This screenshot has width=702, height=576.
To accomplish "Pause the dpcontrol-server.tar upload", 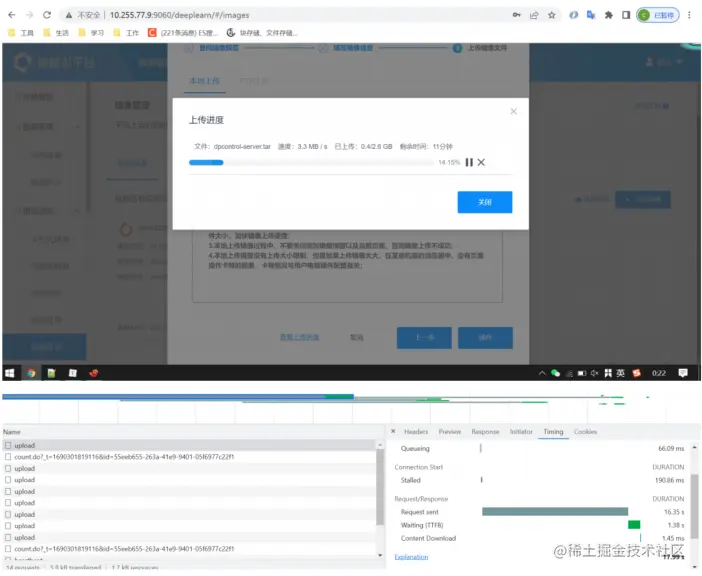I will point(469,162).
